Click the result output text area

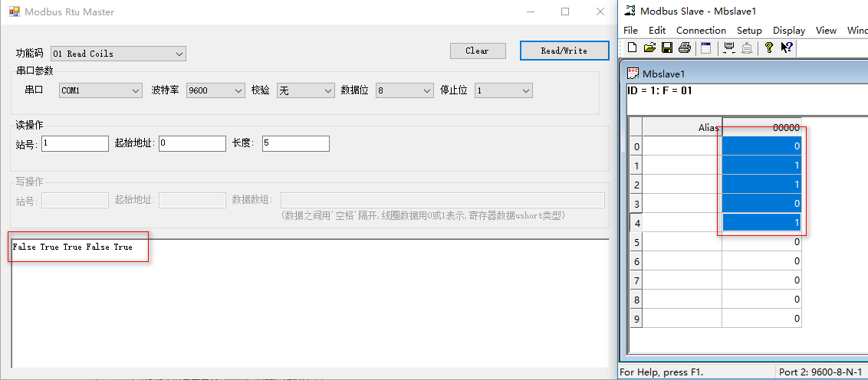310,303
